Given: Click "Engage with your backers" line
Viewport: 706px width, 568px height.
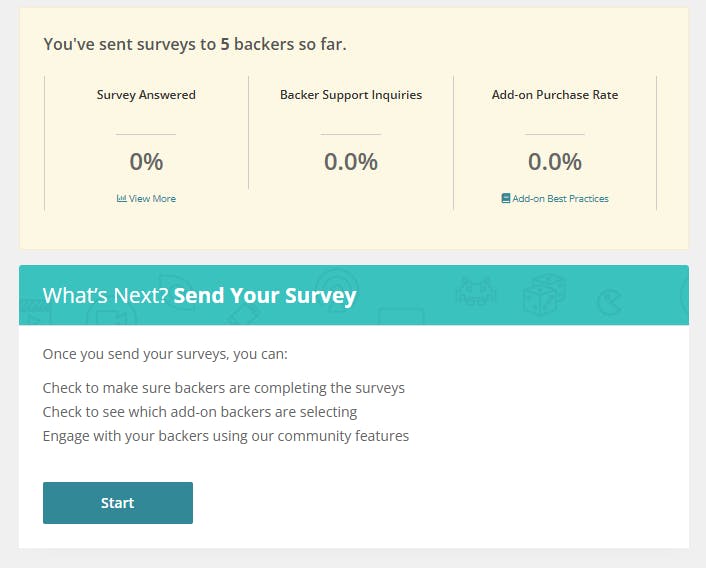Looking at the screenshot, I should point(226,435).
